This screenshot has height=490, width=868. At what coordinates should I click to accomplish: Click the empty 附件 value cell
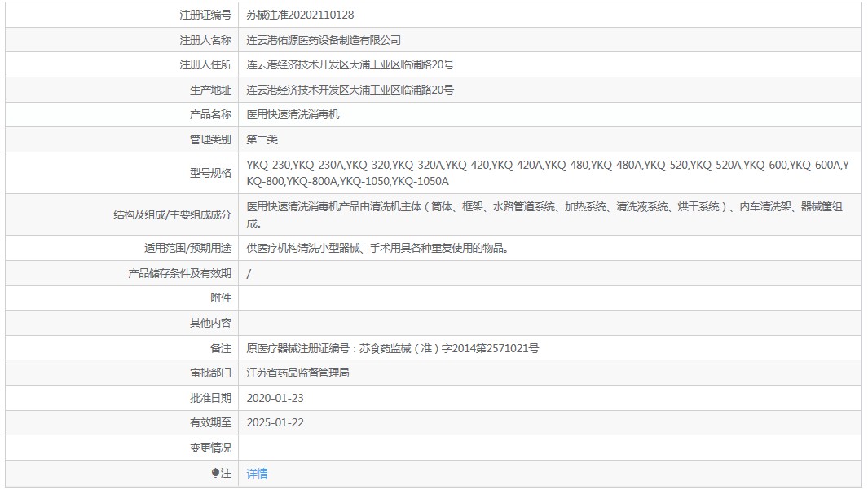tap(549, 298)
